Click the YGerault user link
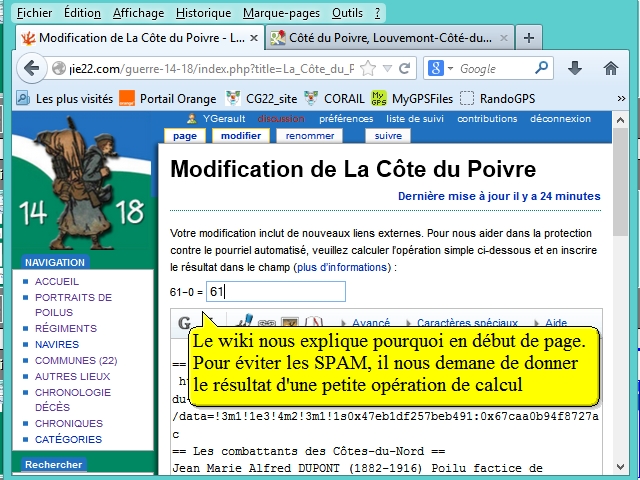Screen dimensions: 640x480 (x=224, y=119)
